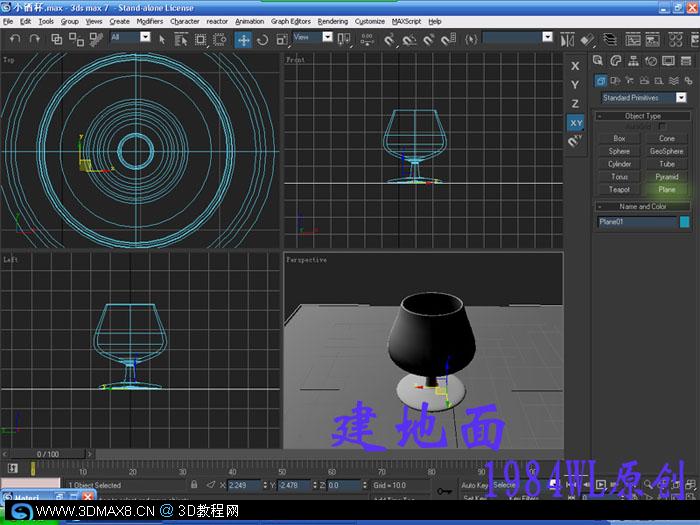Viewport: 700px width, 525px height.
Task: Click the Sphere primitive button
Action: [619, 151]
